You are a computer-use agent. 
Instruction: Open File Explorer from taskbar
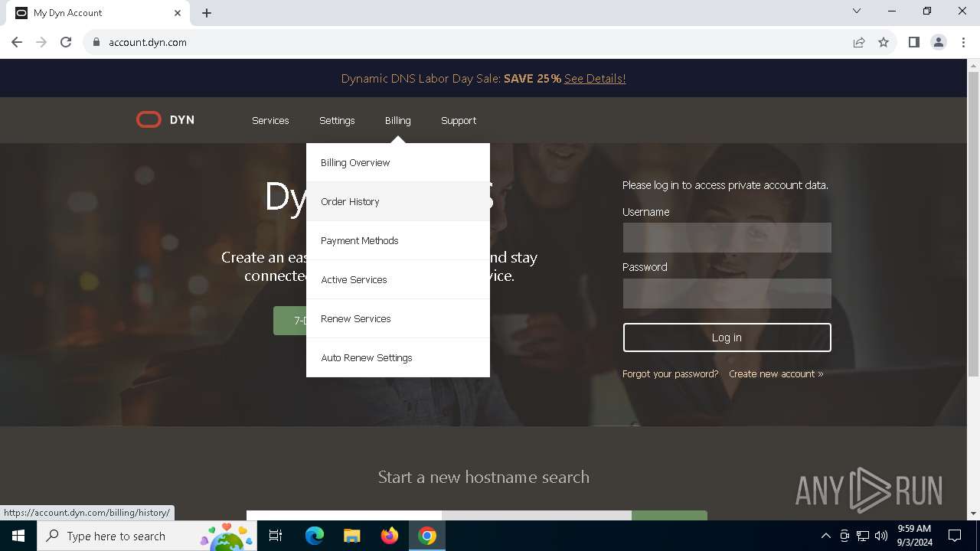(x=352, y=536)
